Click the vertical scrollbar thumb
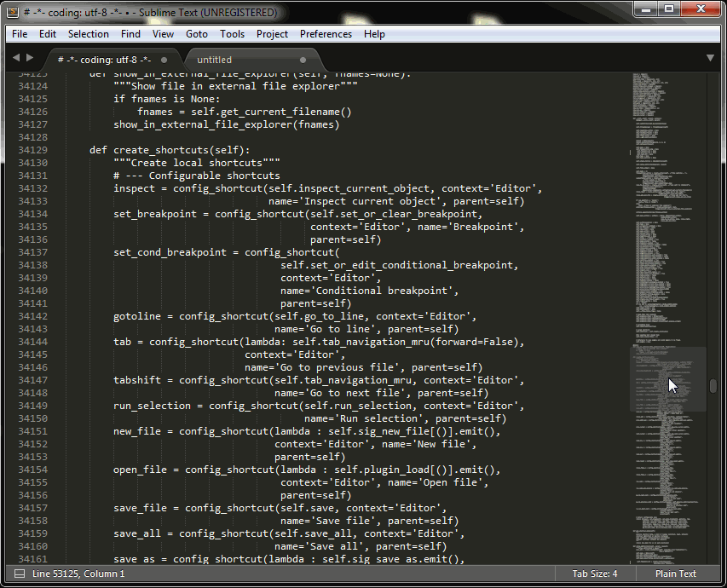The height and width of the screenshot is (588, 727). 713,386
